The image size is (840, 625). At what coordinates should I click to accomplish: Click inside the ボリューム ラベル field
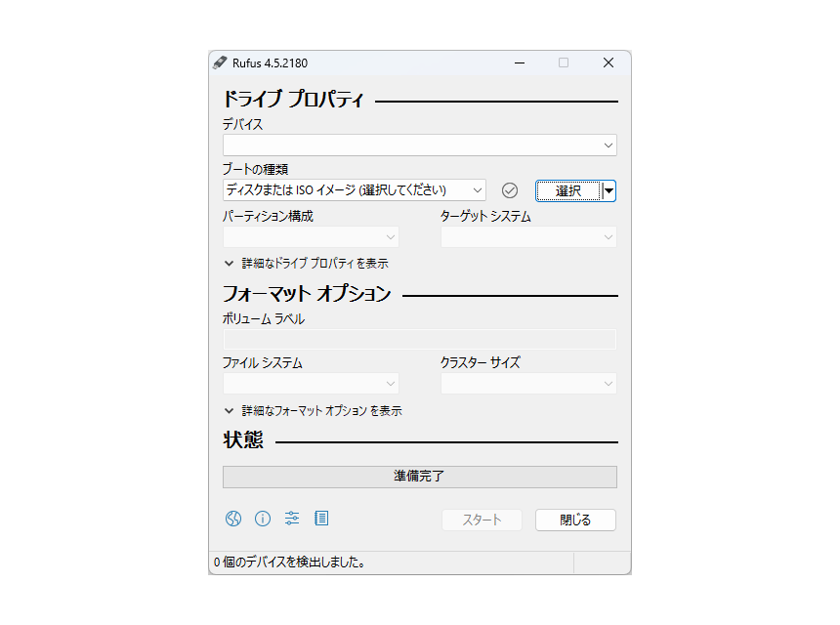coord(420,339)
